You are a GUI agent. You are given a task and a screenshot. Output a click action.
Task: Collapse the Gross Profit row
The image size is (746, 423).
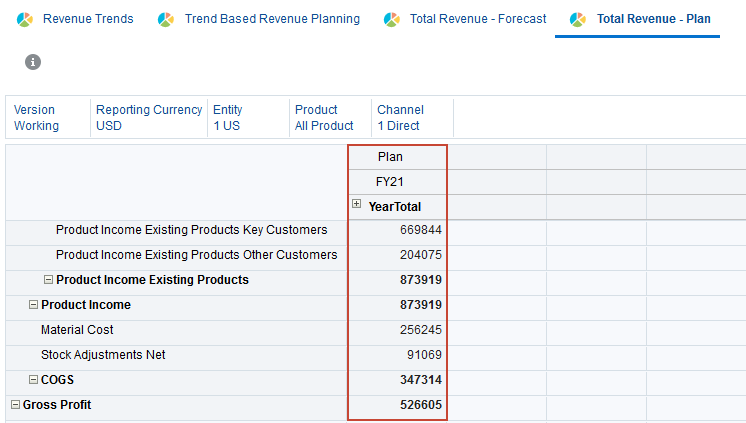tap(15, 405)
